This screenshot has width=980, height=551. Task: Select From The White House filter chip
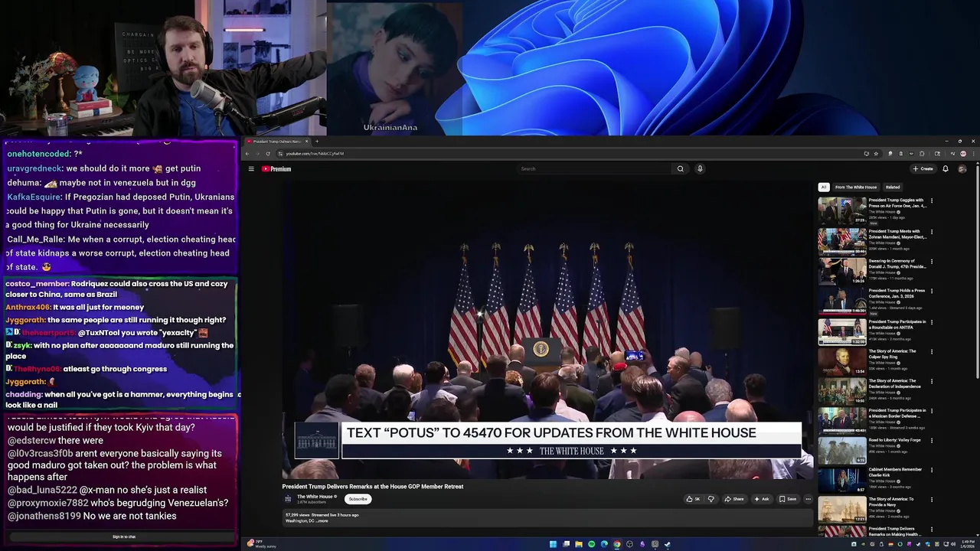pyautogui.click(x=856, y=187)
